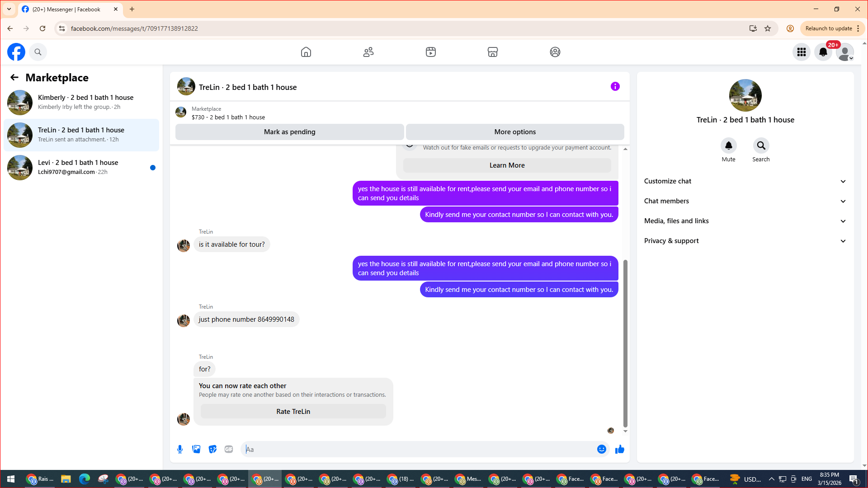The image size is (868, 488).
Task: Select TreLin 2 bed 1 bath house chat
Action: 81,135
